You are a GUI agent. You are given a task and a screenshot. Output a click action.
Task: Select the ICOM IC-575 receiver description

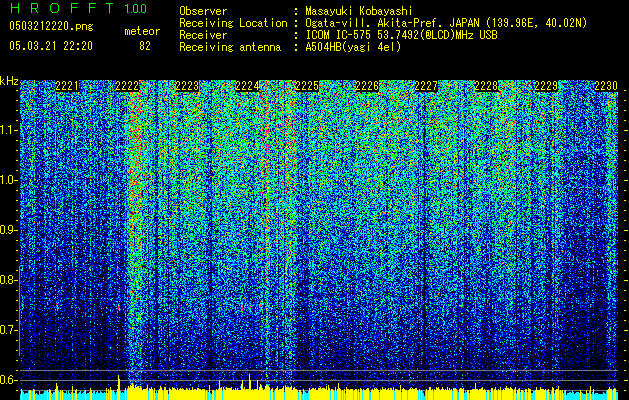point(402,35)
